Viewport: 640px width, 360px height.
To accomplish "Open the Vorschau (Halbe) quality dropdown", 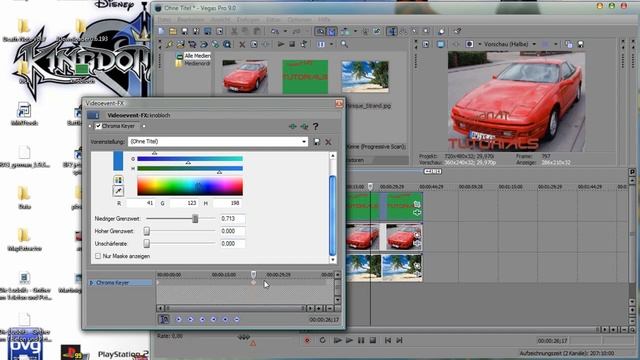I will (x=534, y=44).
